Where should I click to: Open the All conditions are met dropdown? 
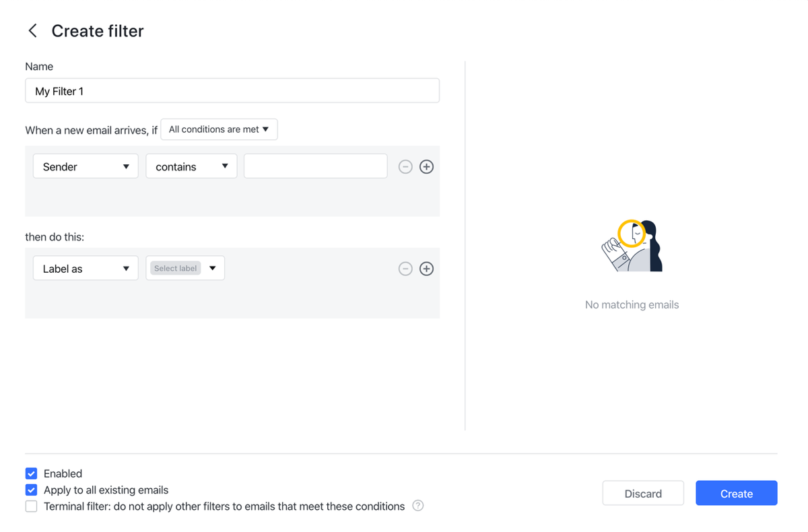[x=219, y=129]
